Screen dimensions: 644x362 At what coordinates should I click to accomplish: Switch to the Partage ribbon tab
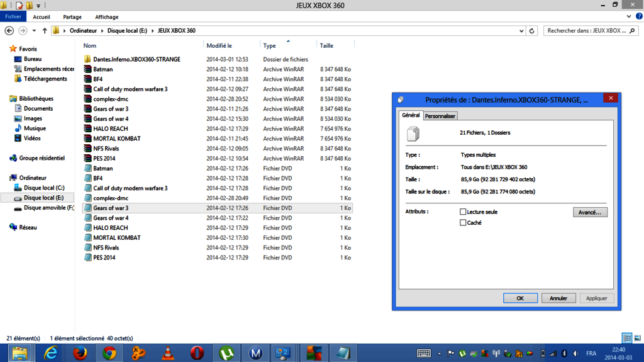72,17
